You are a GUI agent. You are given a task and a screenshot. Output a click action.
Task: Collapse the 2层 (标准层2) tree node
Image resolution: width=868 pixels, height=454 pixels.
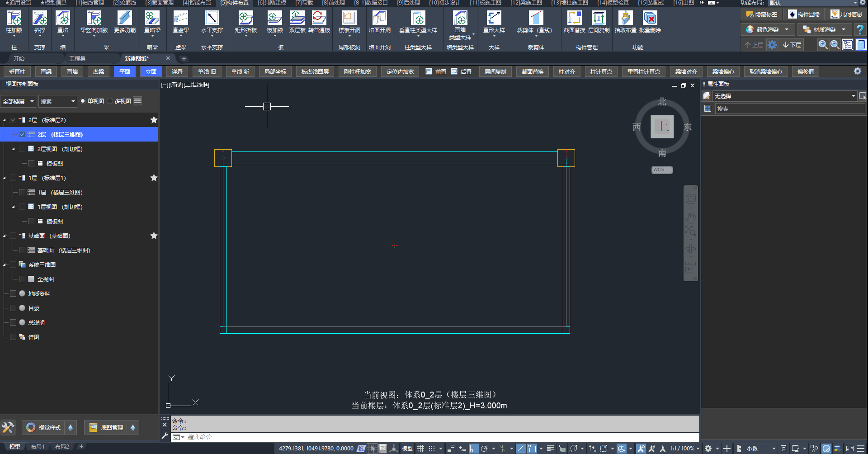click(x=5, y=120)
